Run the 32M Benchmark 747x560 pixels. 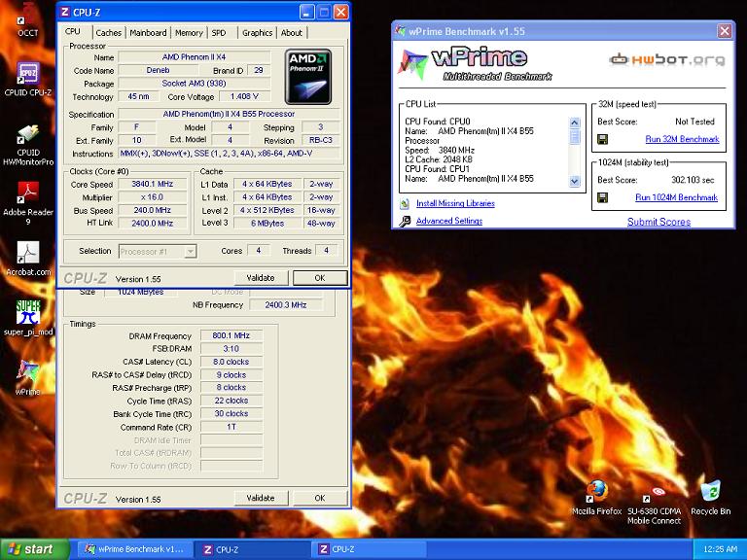coord(682,139)
